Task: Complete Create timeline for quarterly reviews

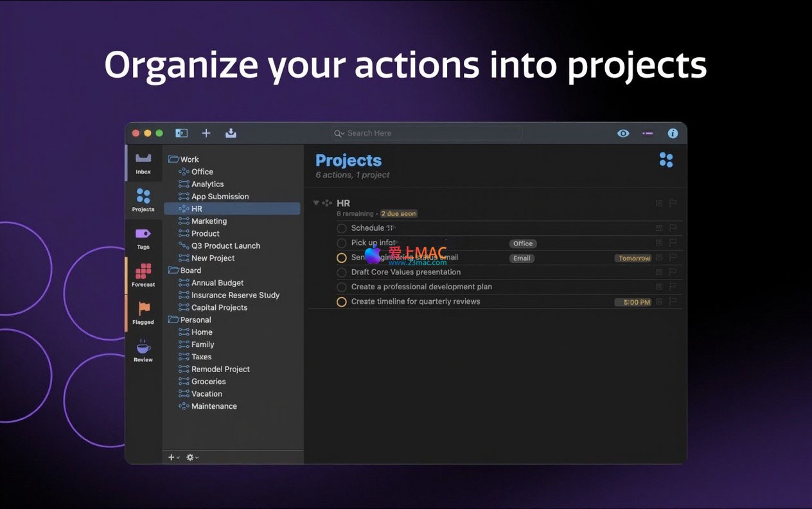Action: click(x=342, y=302)
